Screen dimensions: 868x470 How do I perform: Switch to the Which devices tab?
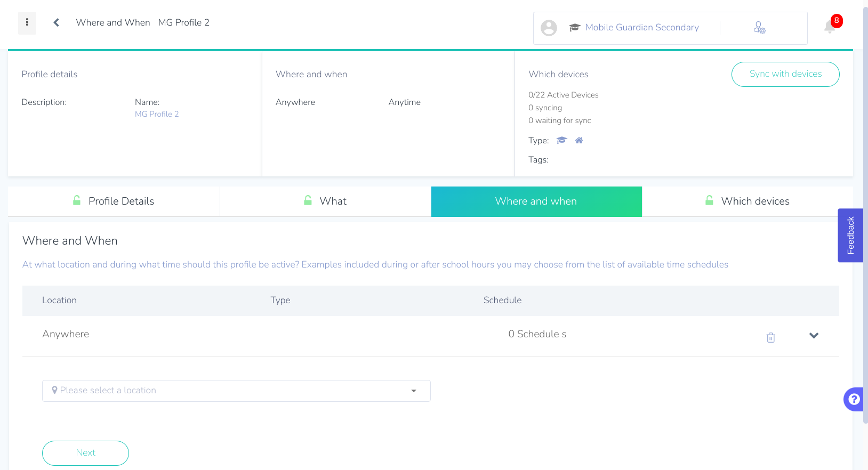click(x=748, y=201)
